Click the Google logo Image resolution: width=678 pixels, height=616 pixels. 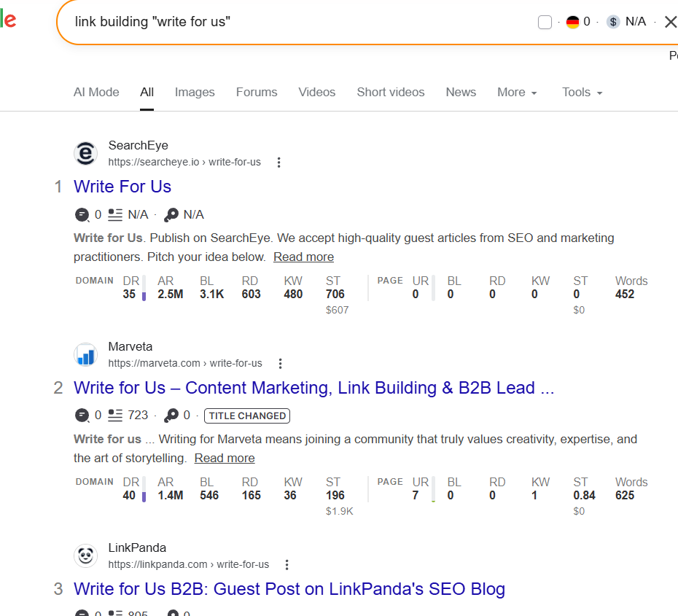point(8,20)
